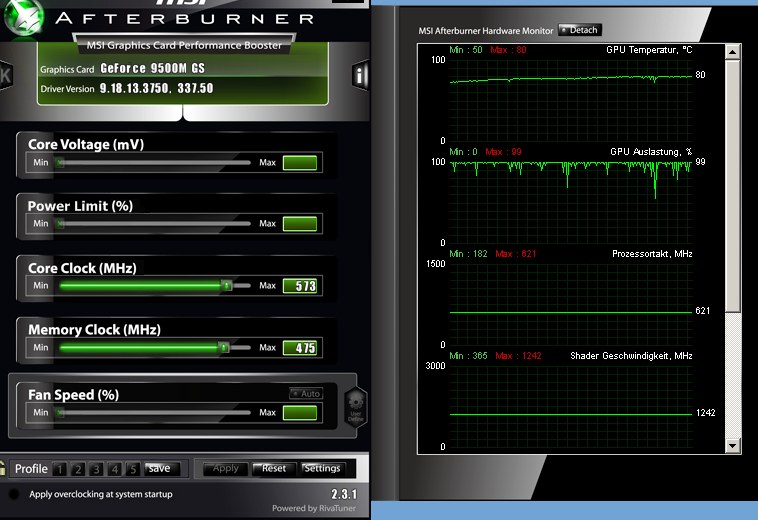Click the GPU Auslastung graph
This screenshot has height=520, width=758.
pyautogui.click(x=571, y=202)
